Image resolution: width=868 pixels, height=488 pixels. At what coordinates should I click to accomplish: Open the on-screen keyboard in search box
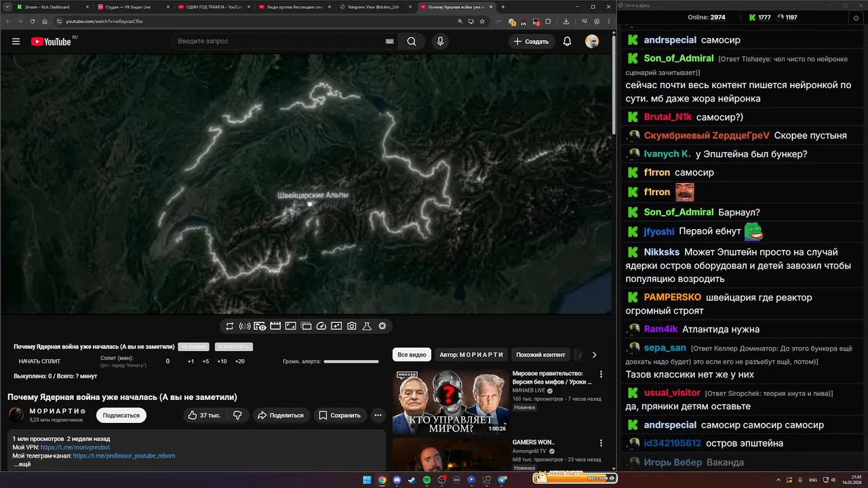390,41
